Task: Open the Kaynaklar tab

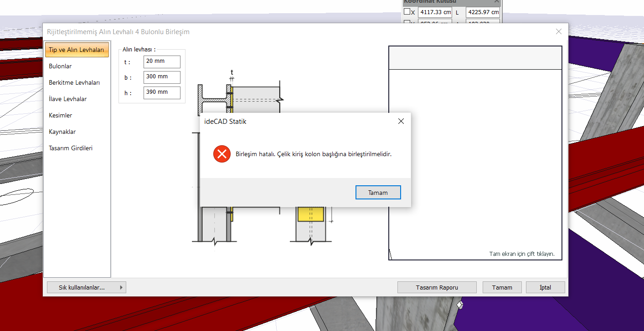Action: point(62,132)
